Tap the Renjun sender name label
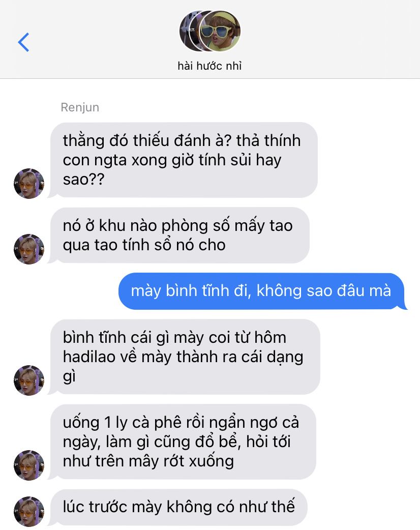This screenshot has height=530, width=420. (x=80, y=107)
